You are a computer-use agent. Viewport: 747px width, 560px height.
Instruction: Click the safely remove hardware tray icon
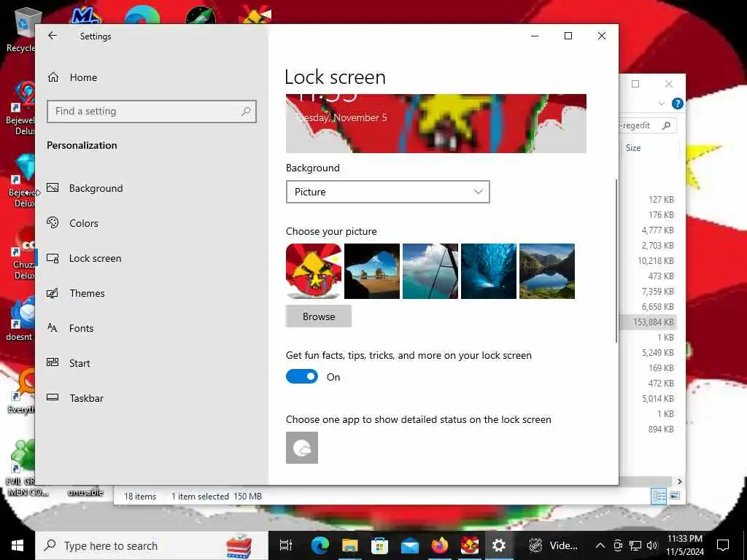(x=618, y=545)
